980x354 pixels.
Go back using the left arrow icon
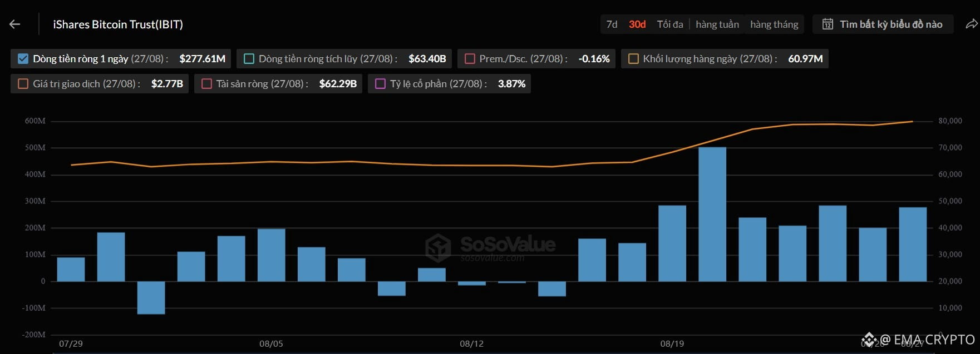click(15, 24)
